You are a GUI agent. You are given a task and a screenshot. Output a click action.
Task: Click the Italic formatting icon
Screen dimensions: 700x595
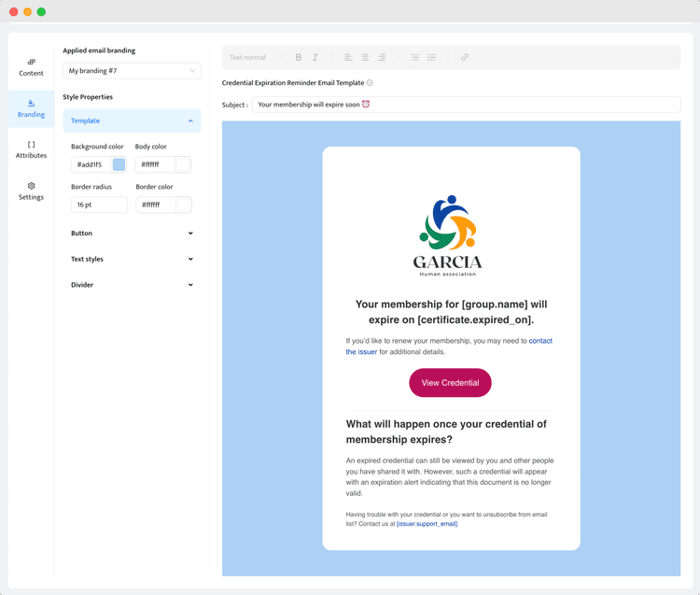click(315, 58)
